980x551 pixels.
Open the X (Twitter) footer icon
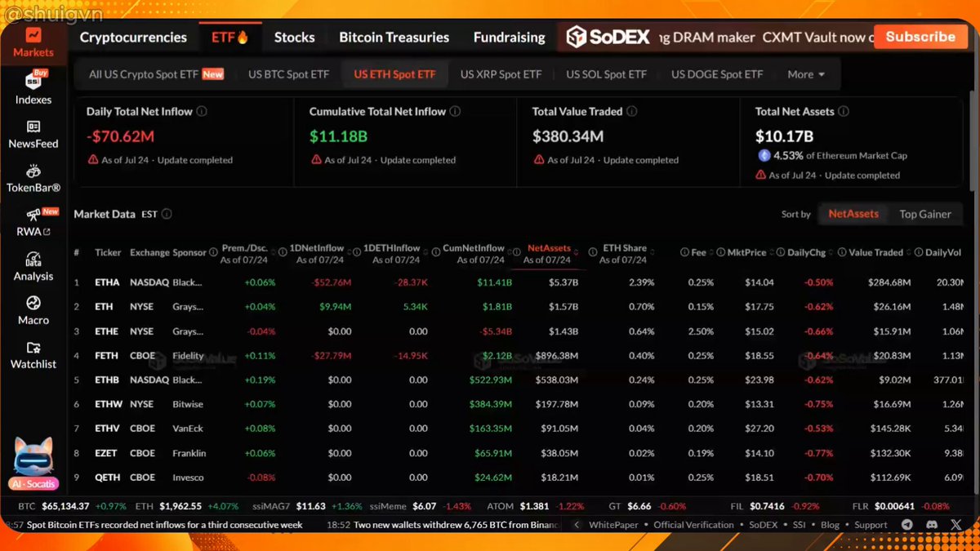tap(956, 525)
